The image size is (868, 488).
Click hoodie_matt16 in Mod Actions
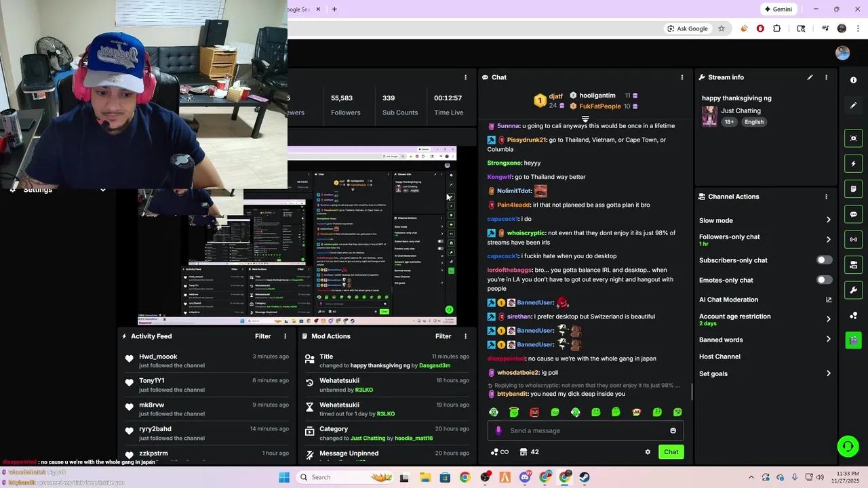click(x=414, y=439)
